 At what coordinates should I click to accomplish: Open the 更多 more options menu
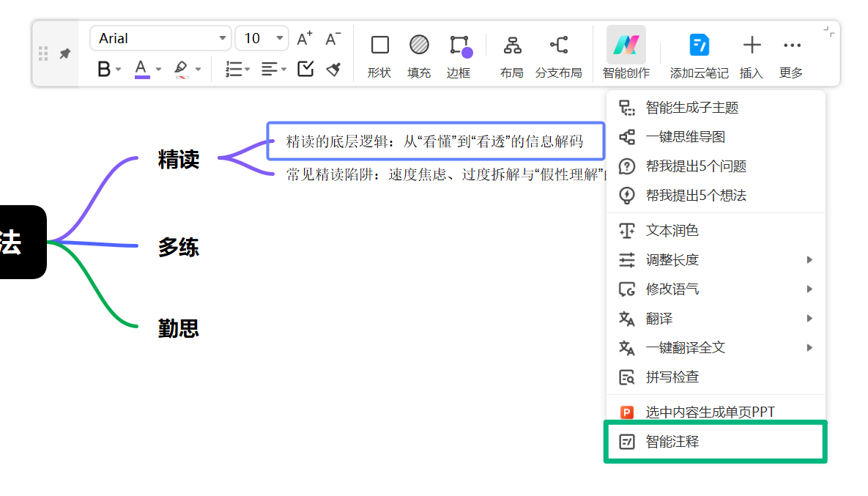click(792, 56)
